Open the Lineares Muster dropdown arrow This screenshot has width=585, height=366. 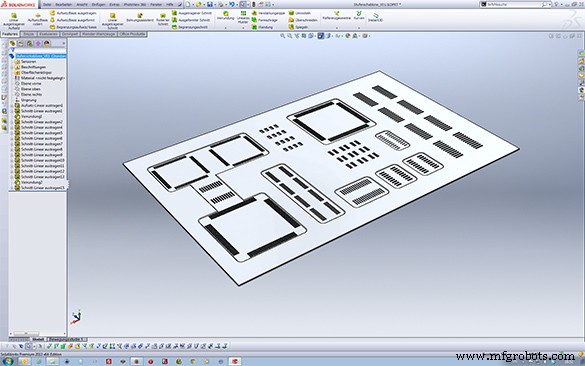[x=243, y=28]
